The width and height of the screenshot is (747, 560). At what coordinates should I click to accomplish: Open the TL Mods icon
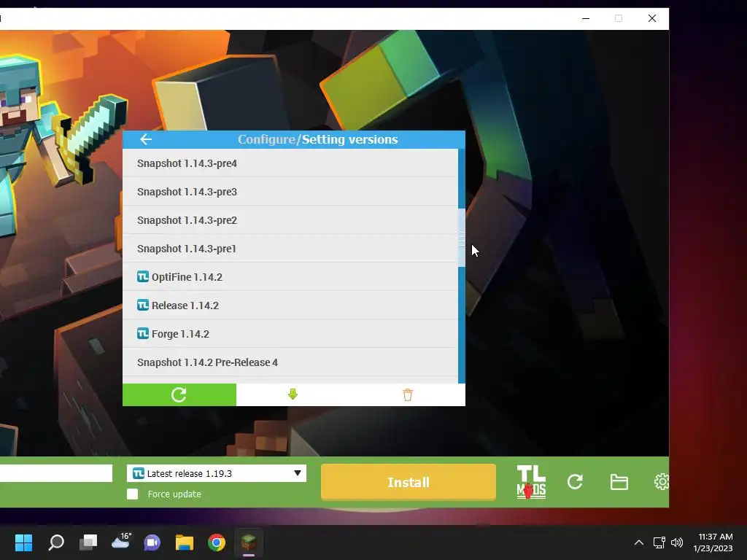pos(531,482)
